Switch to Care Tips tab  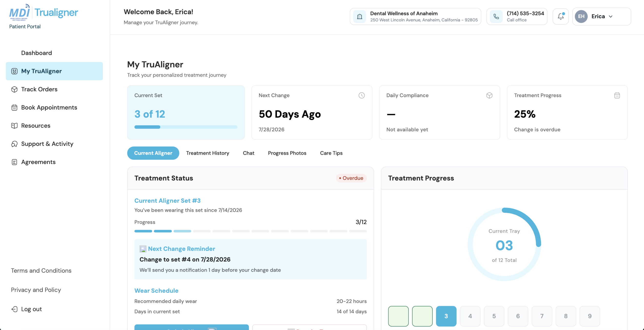pyautogui.click(x=331, y=153)
